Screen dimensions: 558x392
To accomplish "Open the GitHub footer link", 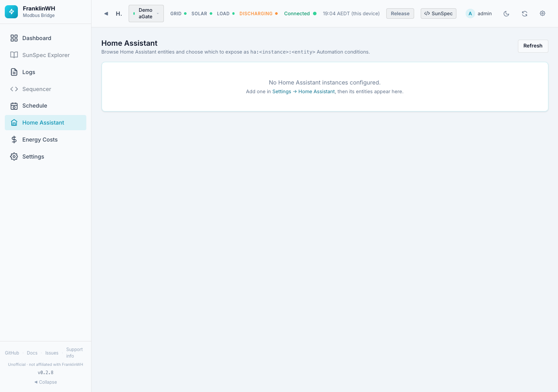I will pos(12,353).
